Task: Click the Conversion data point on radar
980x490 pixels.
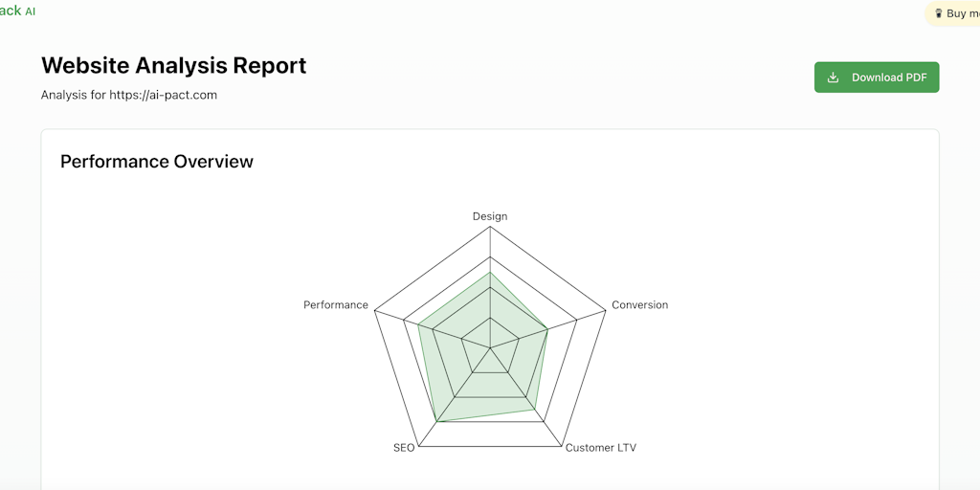Action: (547, 329)
